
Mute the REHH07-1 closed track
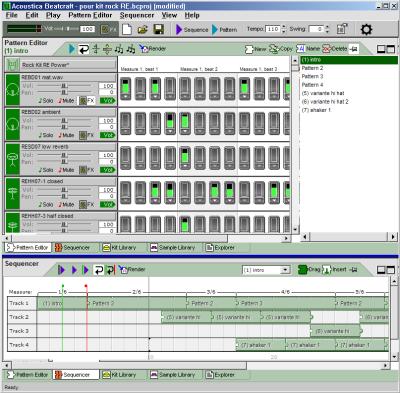(x=66, y=205)
